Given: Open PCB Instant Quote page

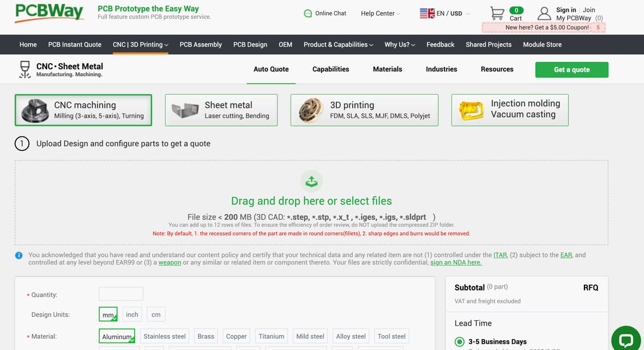Looking at the screenshot, I should (75, 45).
